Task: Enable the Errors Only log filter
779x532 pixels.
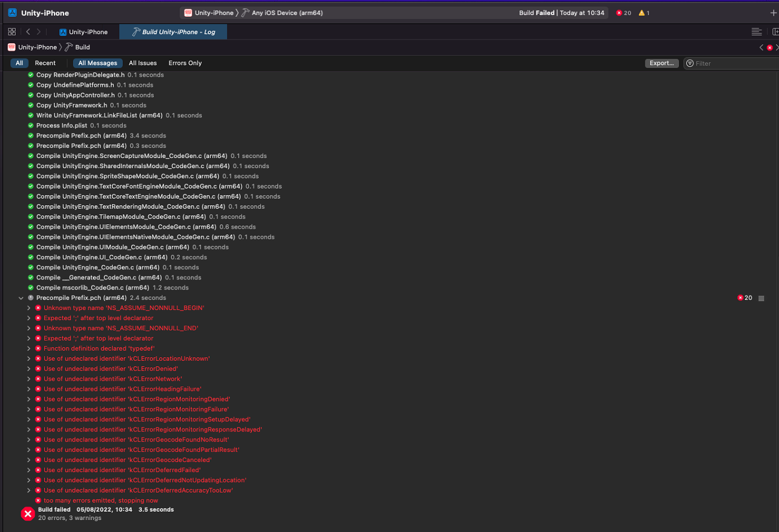Action: point(184,63)
